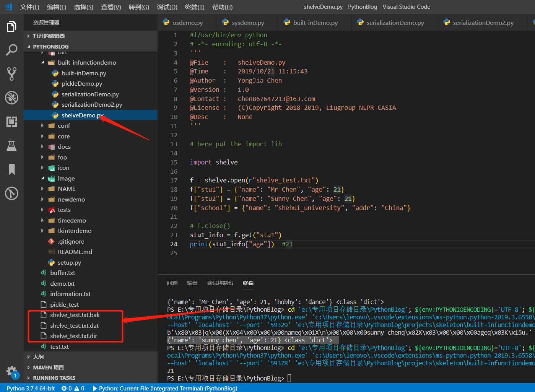
Task: Click the README.md markdown icon
Action: [x=51, y=252]
